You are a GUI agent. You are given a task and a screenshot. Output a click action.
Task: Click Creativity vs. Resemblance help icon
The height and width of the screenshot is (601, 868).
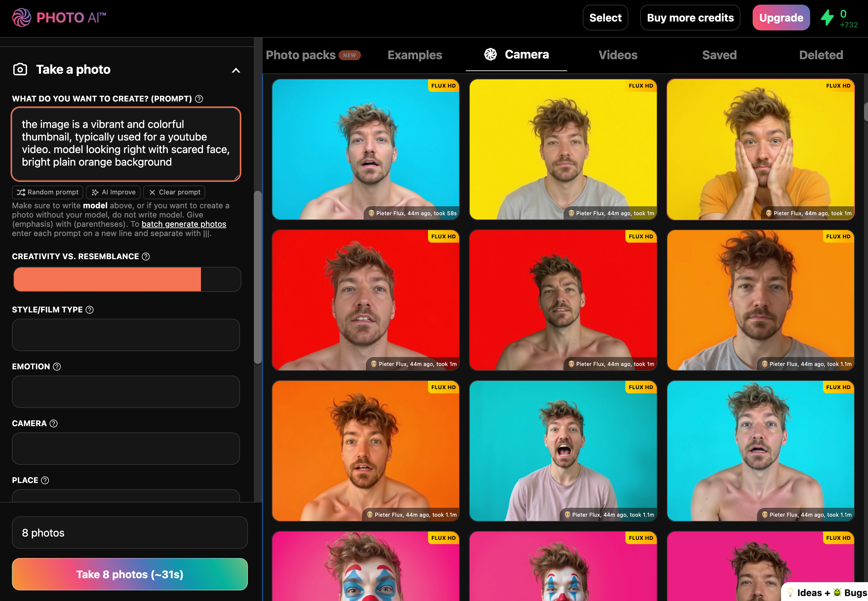(146, 257)
